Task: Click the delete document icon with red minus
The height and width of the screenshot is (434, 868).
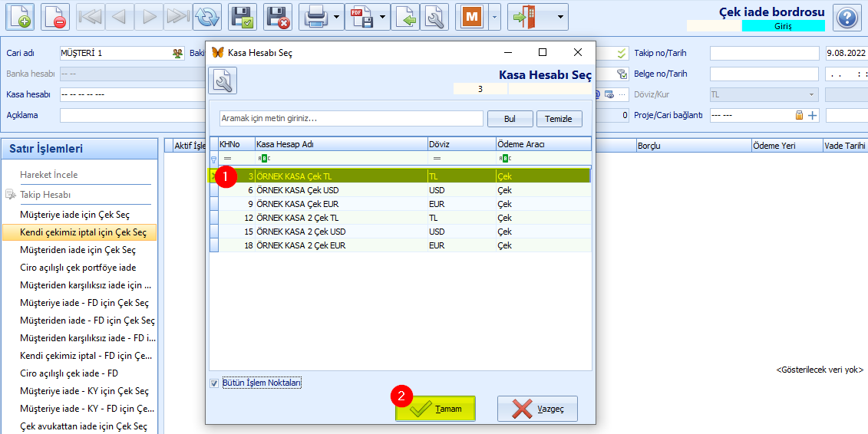Action: point(56,17)
